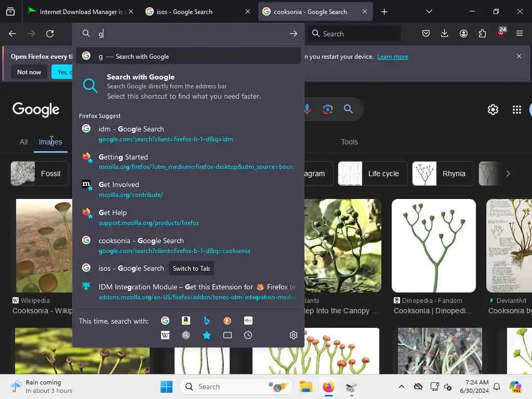The image size is (532, 399).
Task: Open the Wikipedia Cooksonia image thumbnail
Action: click(44, 246)
